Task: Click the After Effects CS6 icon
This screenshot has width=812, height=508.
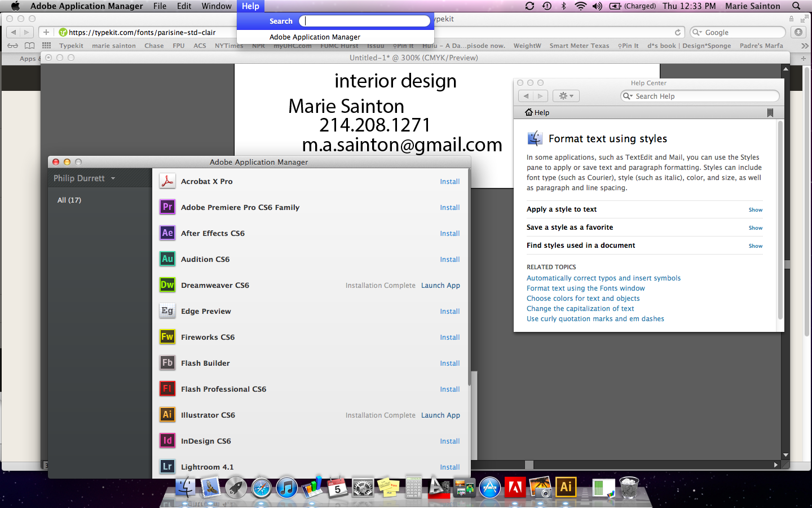Action: 167,233
